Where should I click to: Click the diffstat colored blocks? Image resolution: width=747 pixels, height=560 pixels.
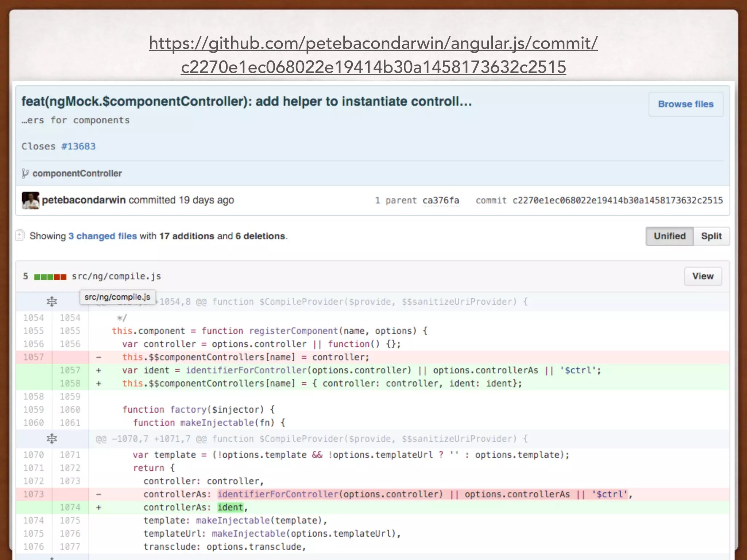point(50,277)
